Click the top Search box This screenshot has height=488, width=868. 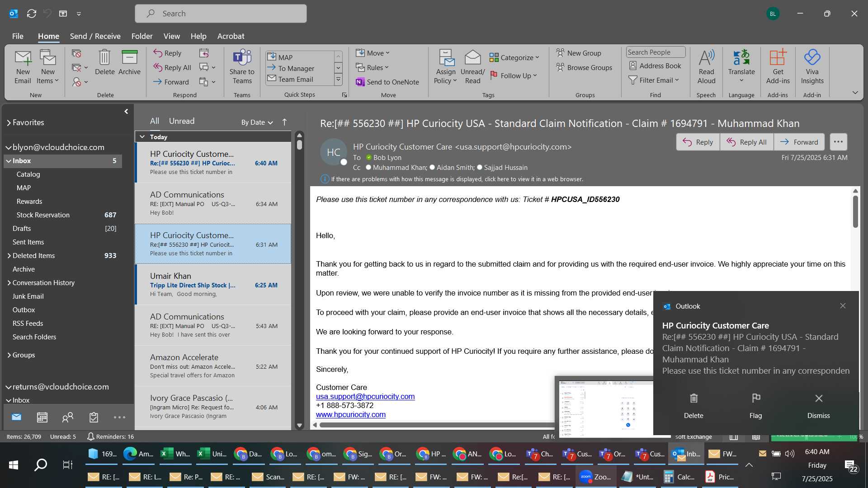click(221, 14)
